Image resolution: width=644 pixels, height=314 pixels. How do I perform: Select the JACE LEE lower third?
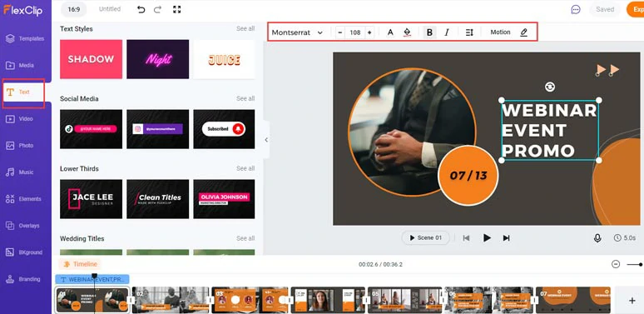(x=92, y=199)
